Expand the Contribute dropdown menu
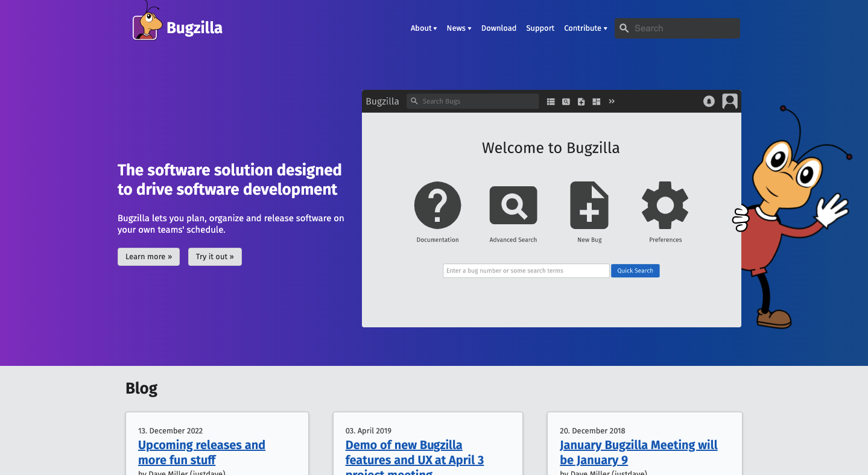Image resolution: width=868 pixels, height=475 pixels. pos(586,28)
